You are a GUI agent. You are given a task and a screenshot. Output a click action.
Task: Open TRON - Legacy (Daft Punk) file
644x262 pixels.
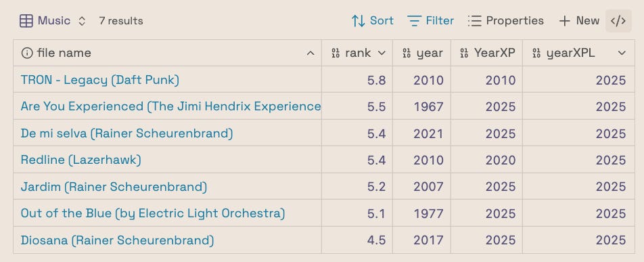pyautogui.click(x=100, y=80)
